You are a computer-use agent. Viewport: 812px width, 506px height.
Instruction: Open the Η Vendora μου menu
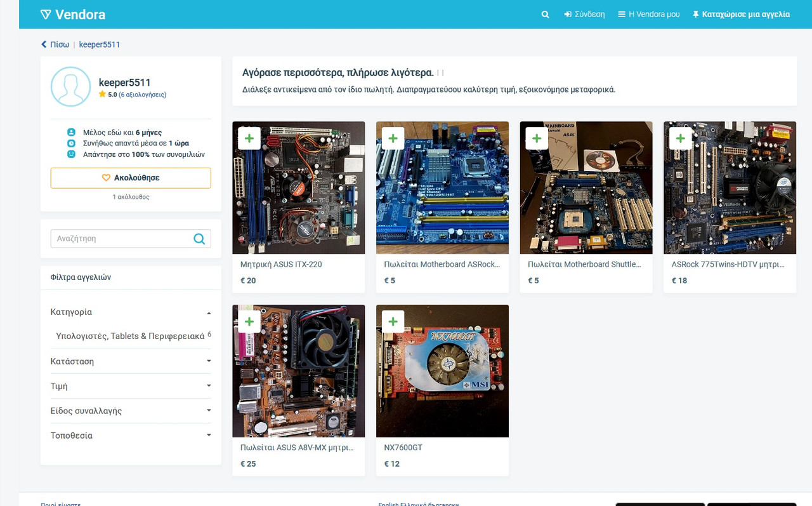point(649,14)
